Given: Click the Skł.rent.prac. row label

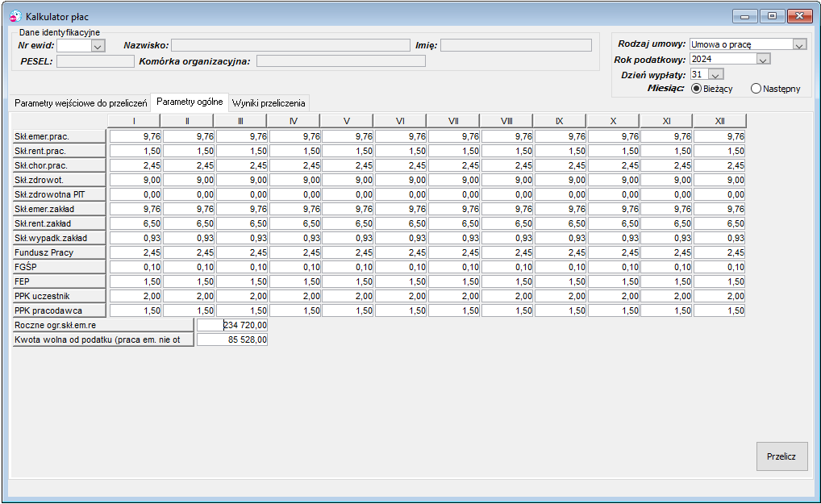Looking at the screenshot, I should click(x=59, y=151).
